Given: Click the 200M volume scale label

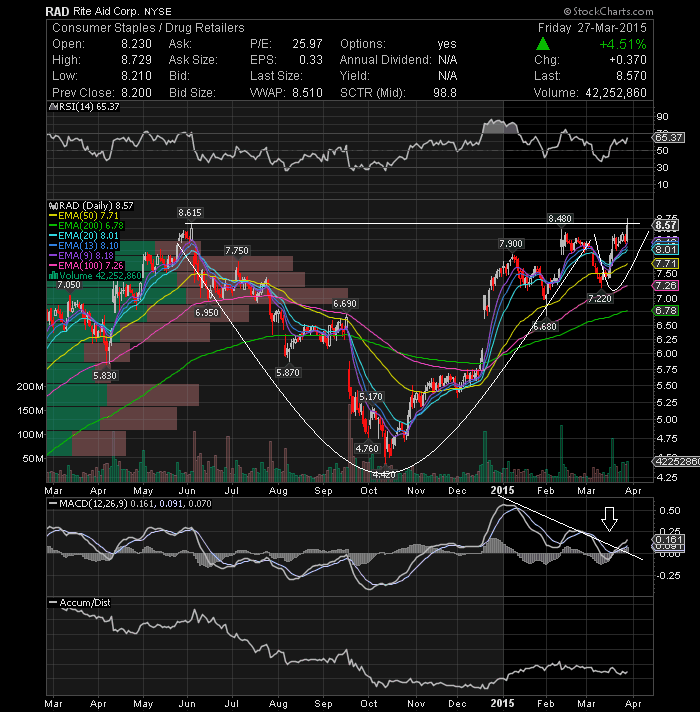Looking at the screenshot, I should tap(30, 387).
